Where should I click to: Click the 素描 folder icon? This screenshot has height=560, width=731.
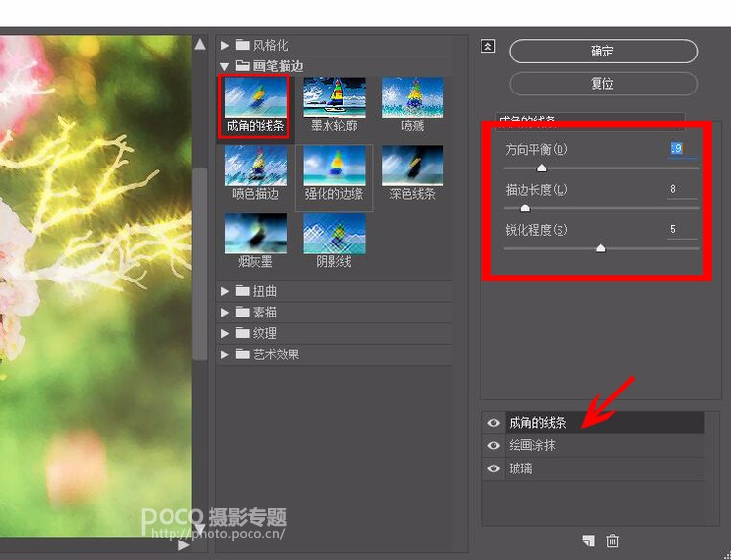[242, 312]
